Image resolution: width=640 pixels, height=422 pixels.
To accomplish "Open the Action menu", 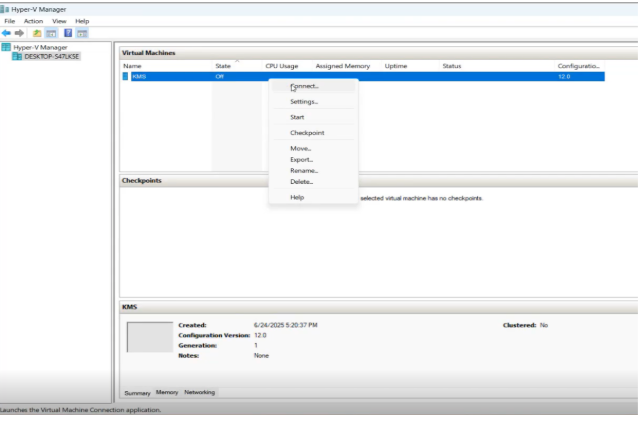I will click(x=33, y=21).
